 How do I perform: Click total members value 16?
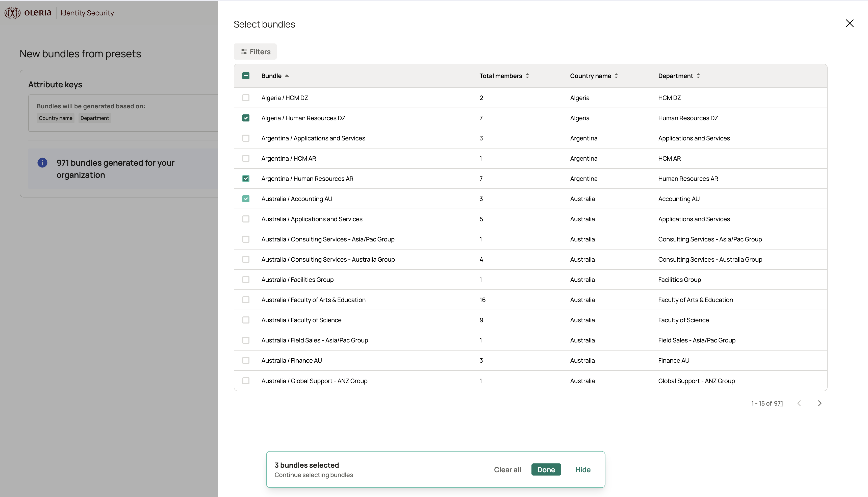click(482, 300)
